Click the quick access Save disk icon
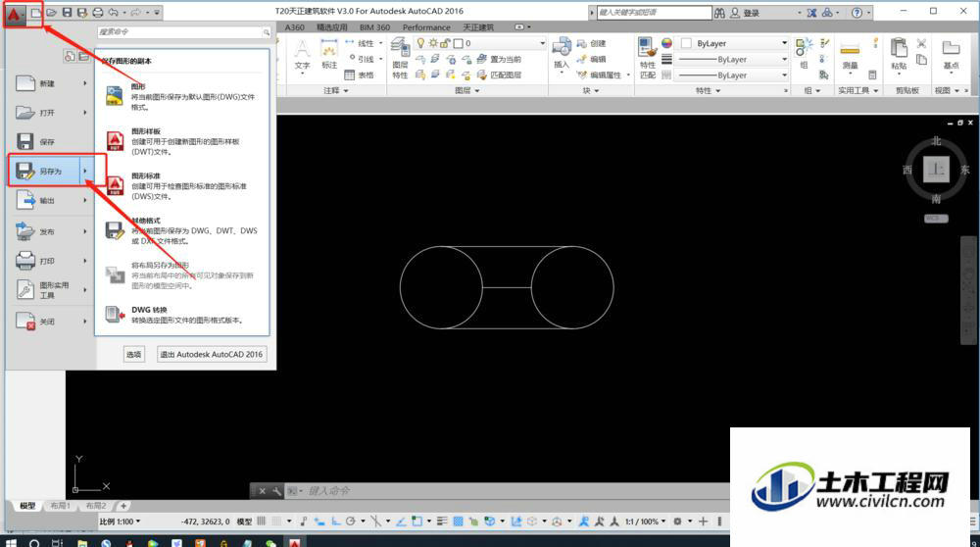Image resolution: width=980 pixels, height=547 pixels. (x=67, y=12)
